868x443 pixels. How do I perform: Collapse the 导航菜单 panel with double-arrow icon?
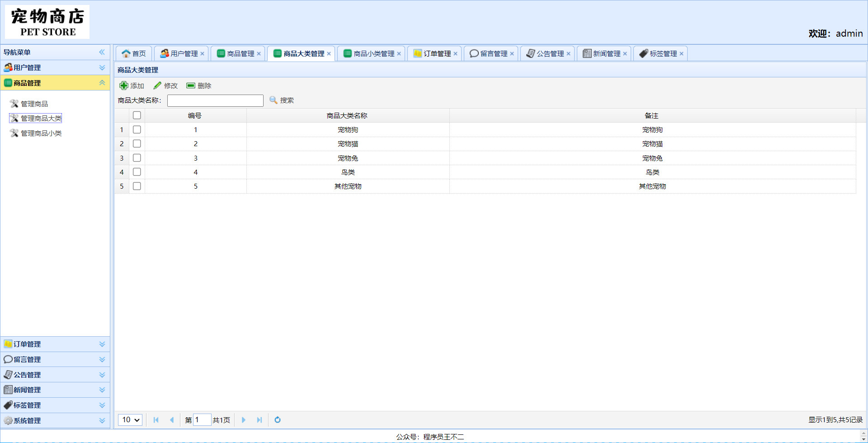coord(102,52)
